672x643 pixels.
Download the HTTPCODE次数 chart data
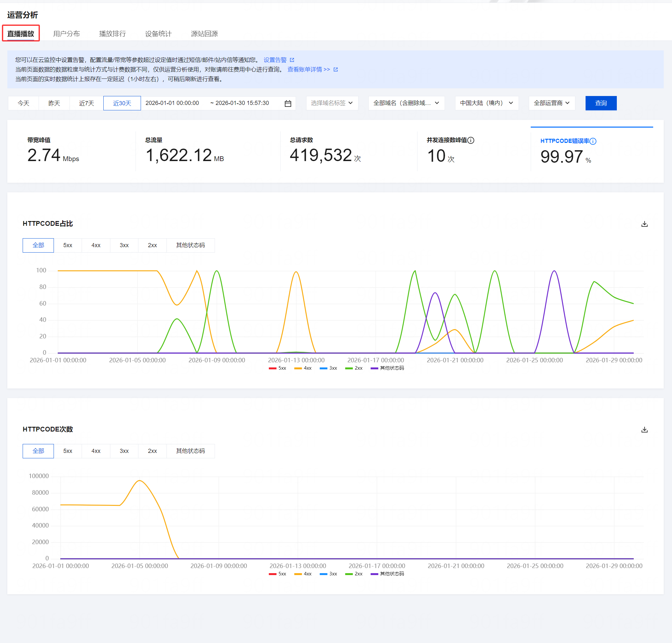pos(644,430)
